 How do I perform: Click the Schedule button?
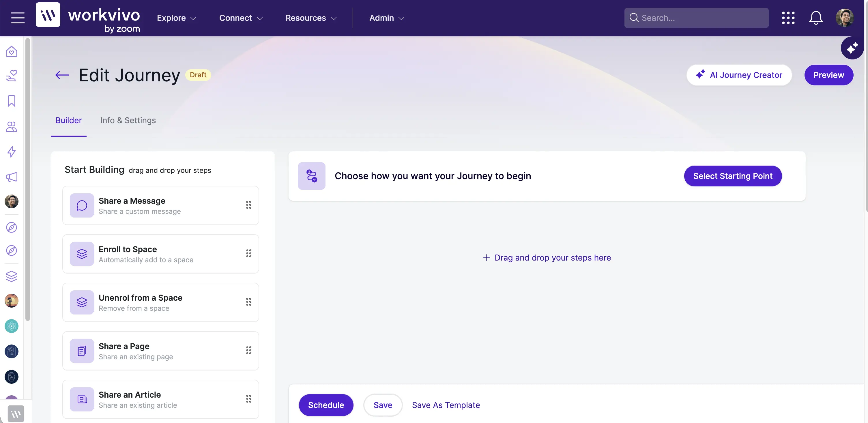[326, 405]
